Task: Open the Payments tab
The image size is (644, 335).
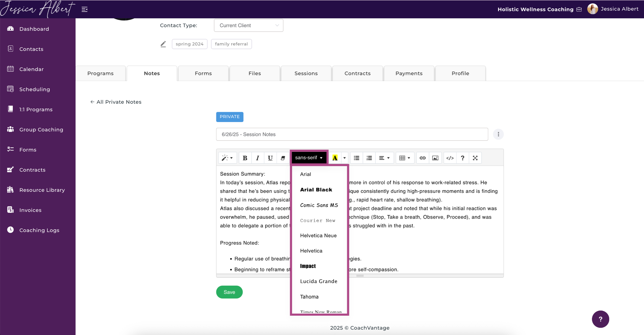Action: click(x=409, y=73)
